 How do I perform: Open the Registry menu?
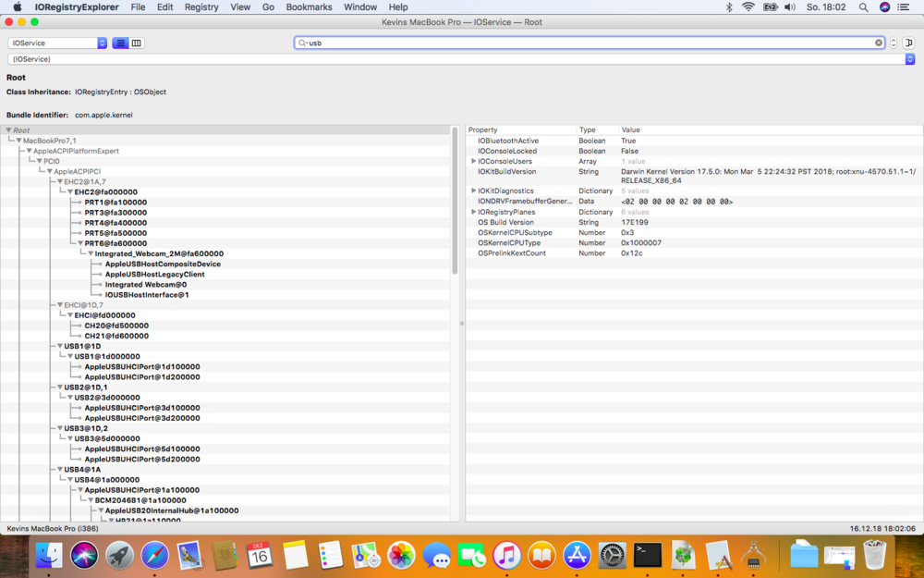tap(201, 6)
